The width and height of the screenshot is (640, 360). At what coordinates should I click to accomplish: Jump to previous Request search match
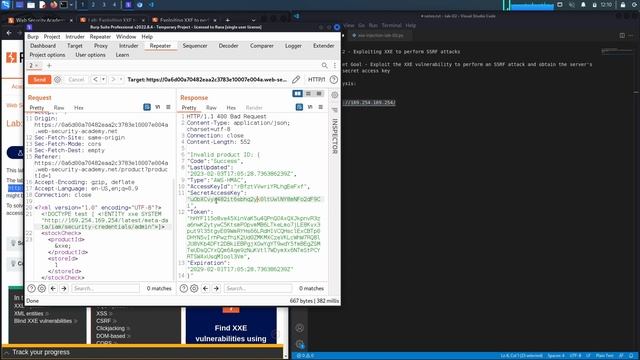pos(53,288)
